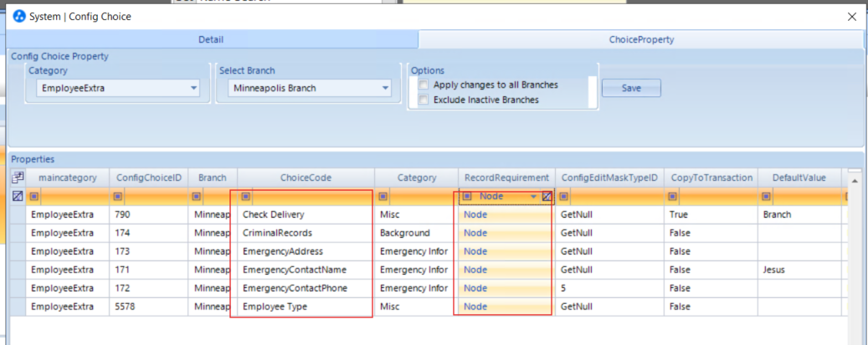Click the Jesus default value cell

click(799, 270)
